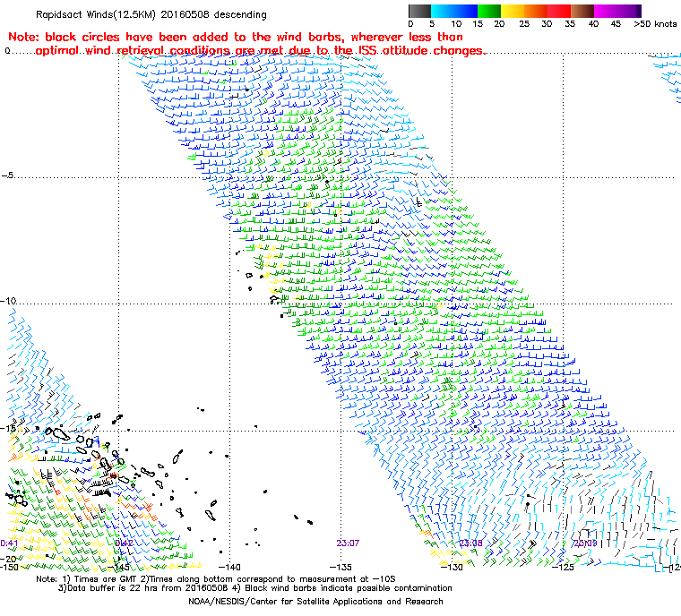This screenshot has height=616, width=681.
Task: Pick the orange 25-30 knots legend swatch
Action: [536, 12]
